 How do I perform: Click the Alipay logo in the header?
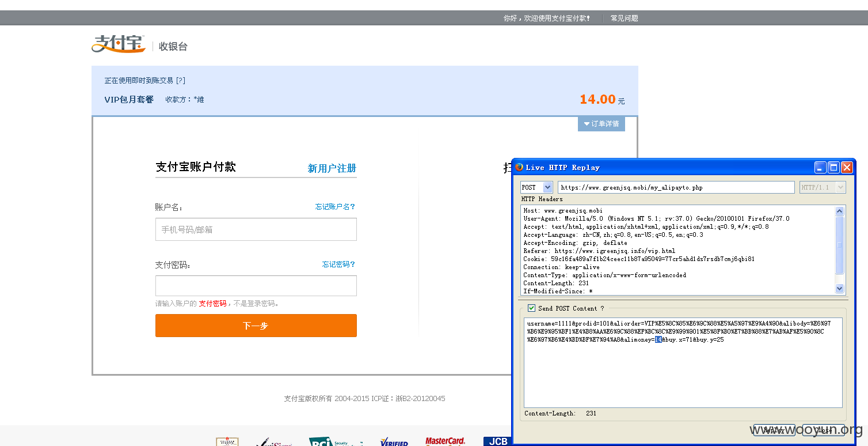[x=119, y=44]
